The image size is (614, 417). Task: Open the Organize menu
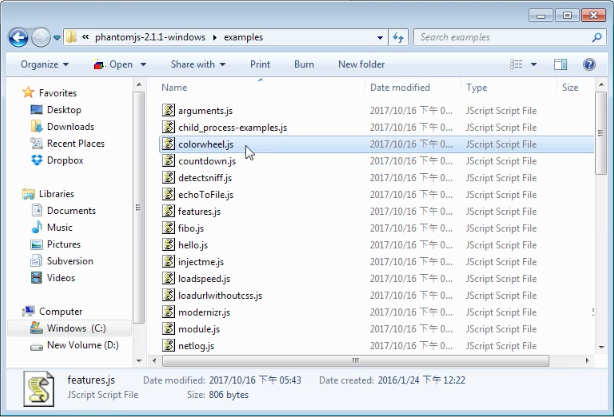click(x=44, y=65)
